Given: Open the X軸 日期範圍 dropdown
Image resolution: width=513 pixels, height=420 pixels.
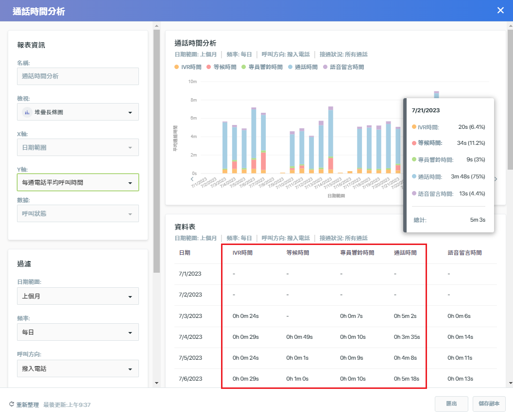Looking at the screenshot, I should tap(78, 147).
